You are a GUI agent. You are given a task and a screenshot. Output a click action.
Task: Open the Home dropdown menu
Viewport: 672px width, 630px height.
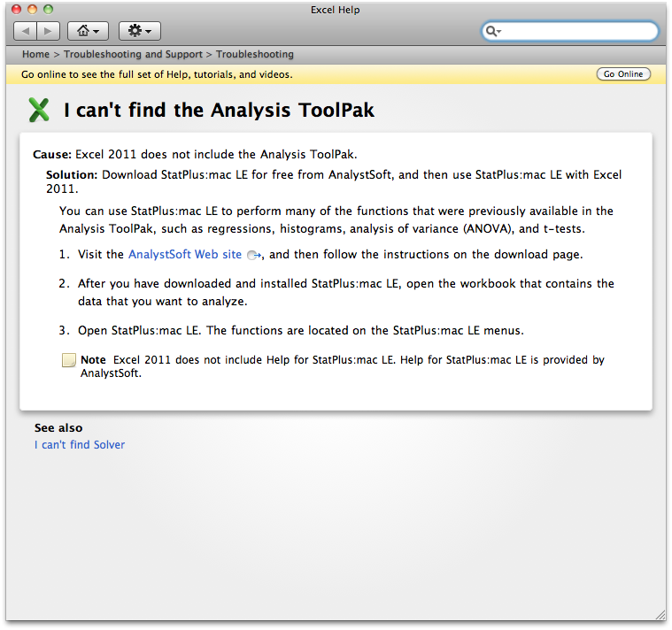tap(88, 31)
